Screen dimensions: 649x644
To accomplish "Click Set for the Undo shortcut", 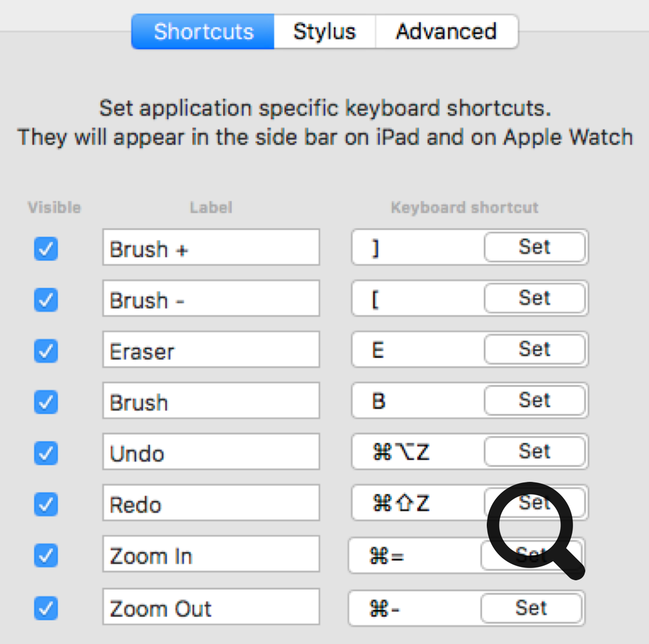I will (535, 452).
